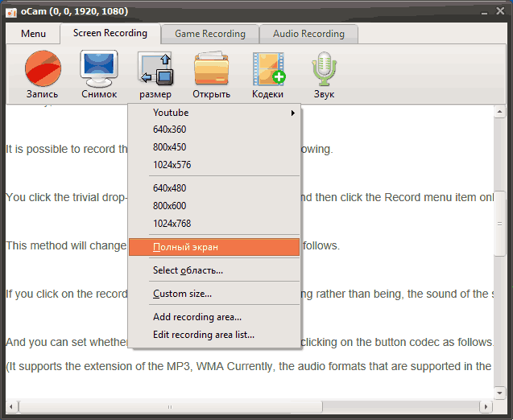This screenshot has width=513, height=420.
Task: Expand the Youtube submenu
Action: coord(214,113)
